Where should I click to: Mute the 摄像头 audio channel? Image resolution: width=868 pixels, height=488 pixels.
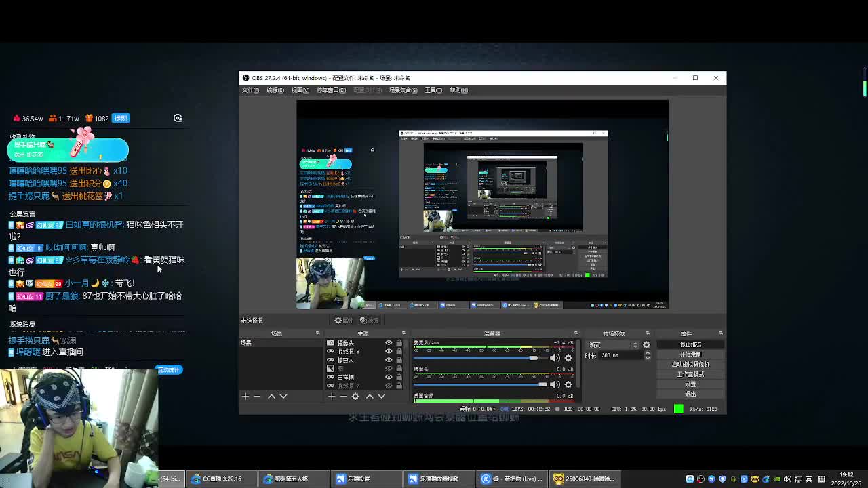click(555, 384)
